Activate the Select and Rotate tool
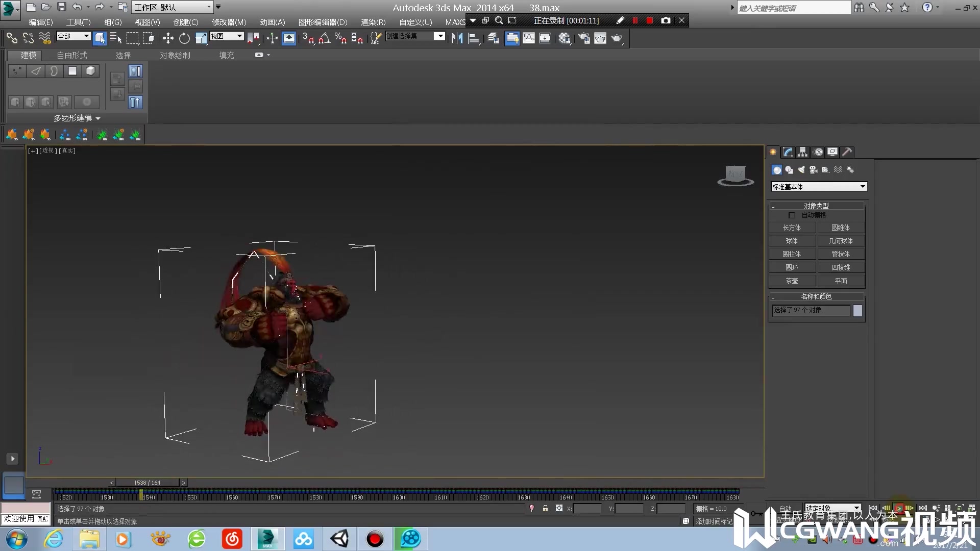Image resolution: width=980 pixels, height=551 pixels. [x=184, y=38]
